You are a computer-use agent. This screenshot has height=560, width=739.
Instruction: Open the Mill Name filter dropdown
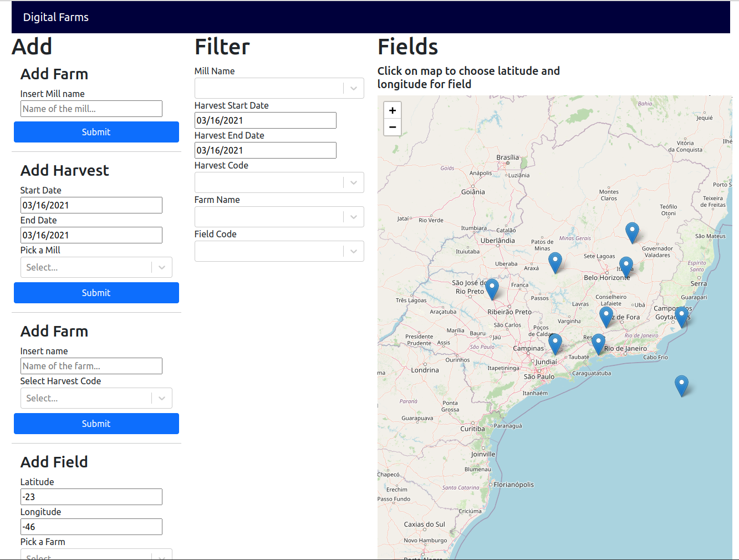279,88
